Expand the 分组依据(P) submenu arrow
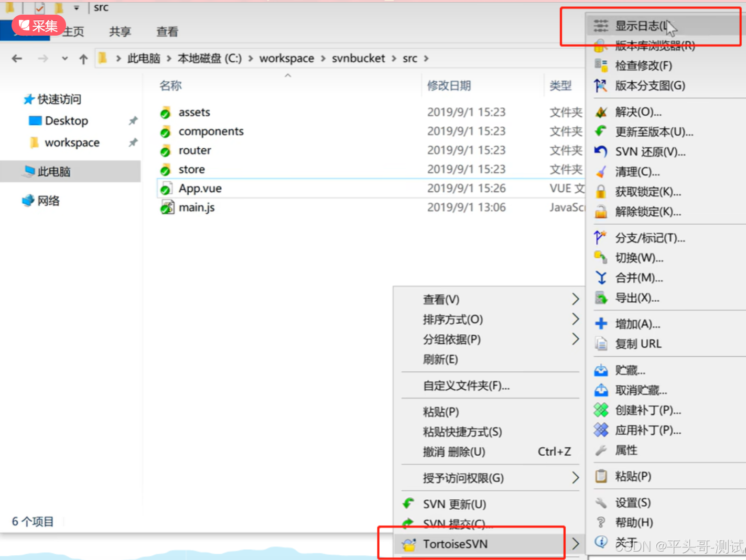This screenshot has height=560, width=746. [x=575, y=339]
